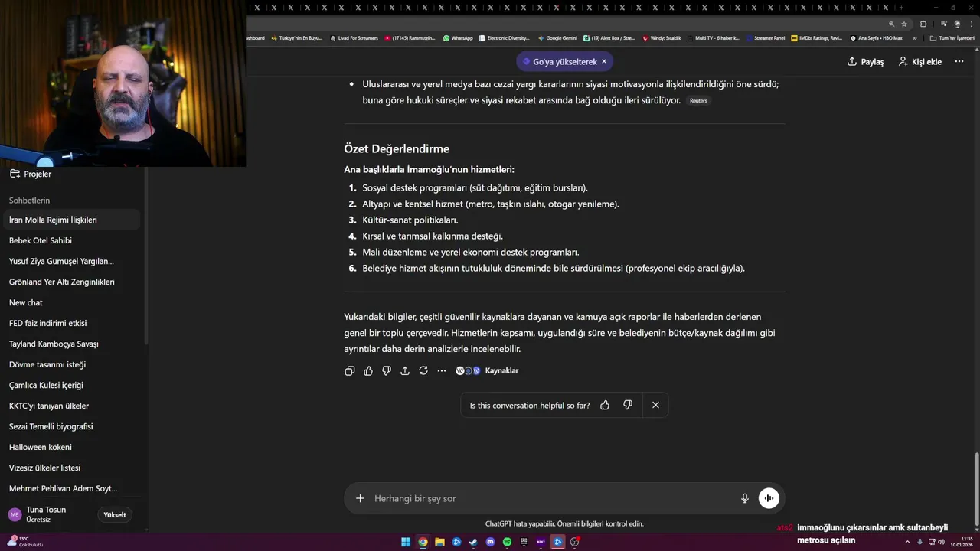Bookmark this page with the star icon
980x551 pixels.
tap(904, 24)
